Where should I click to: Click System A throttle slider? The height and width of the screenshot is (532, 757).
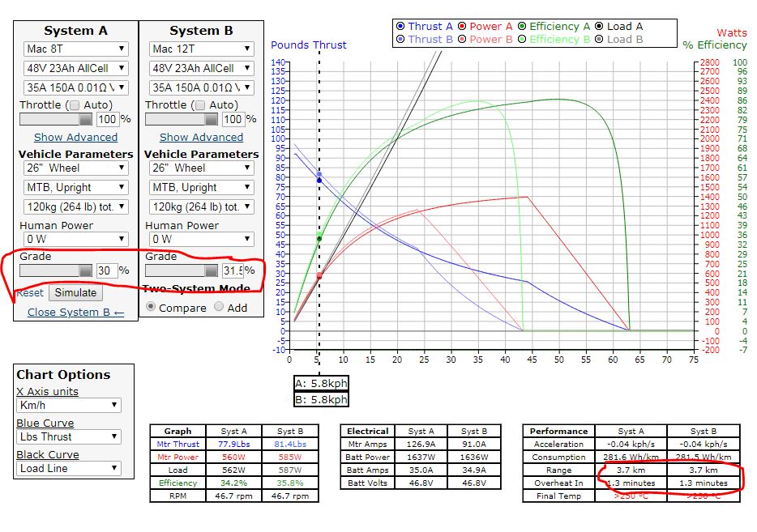[x=56, y=119]
